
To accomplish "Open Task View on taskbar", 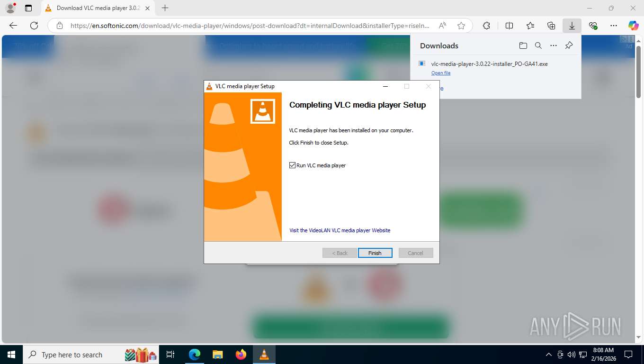I will (170, 355).
